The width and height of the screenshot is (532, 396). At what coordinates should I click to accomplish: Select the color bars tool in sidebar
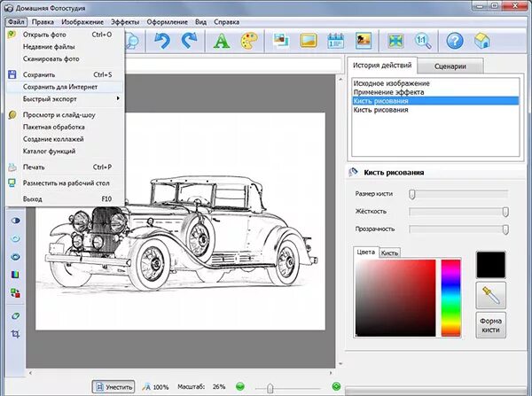(x=15, y=274)
